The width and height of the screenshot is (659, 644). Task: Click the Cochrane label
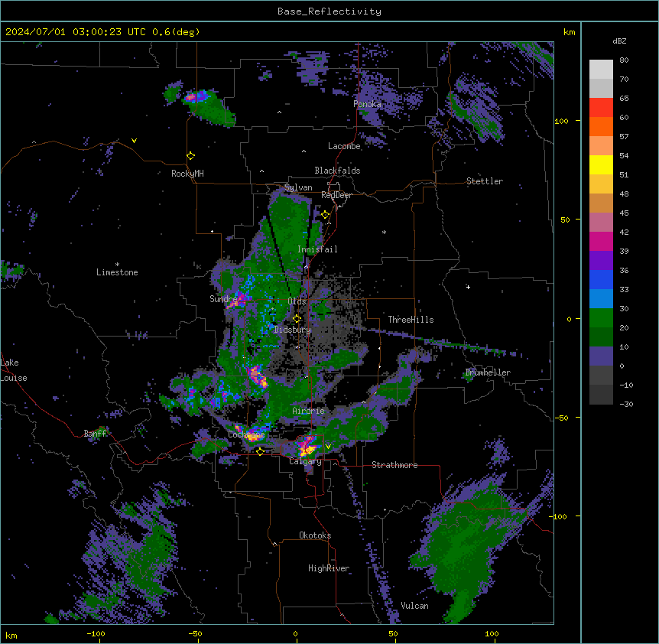tap(246, 434)
